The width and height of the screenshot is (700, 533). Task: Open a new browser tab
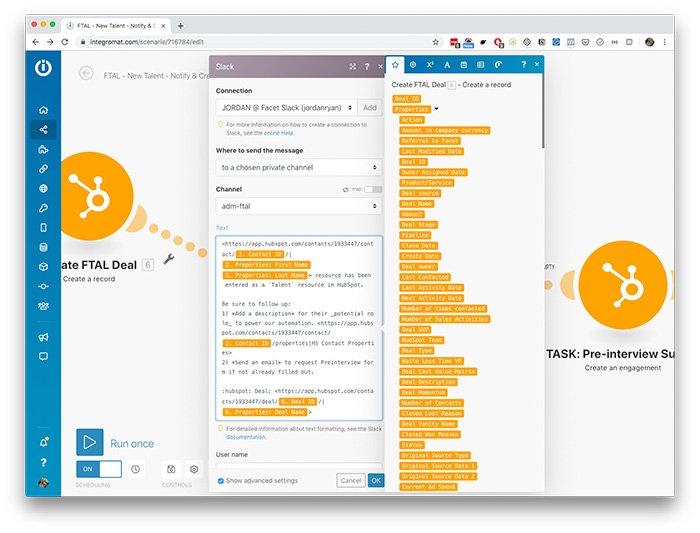pyautogui.click(x=180, y=26)
